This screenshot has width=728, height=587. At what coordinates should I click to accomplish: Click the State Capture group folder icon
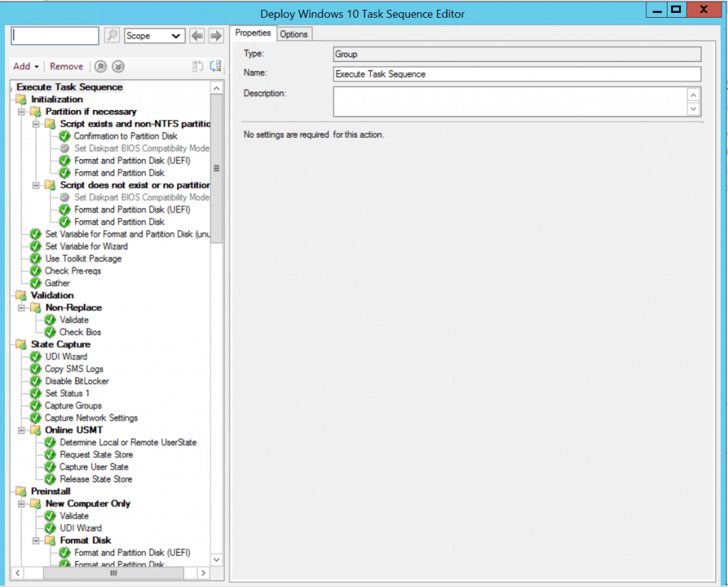coord(21,344)
